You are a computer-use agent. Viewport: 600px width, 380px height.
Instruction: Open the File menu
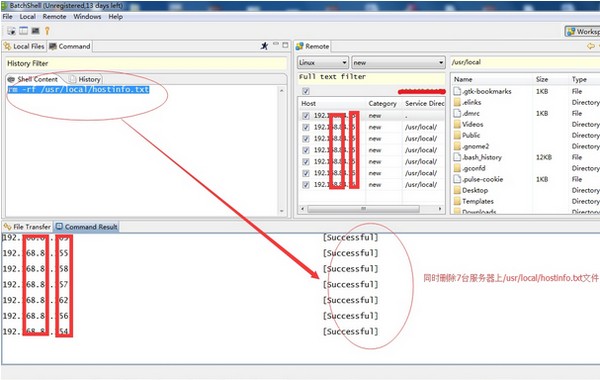7,16
